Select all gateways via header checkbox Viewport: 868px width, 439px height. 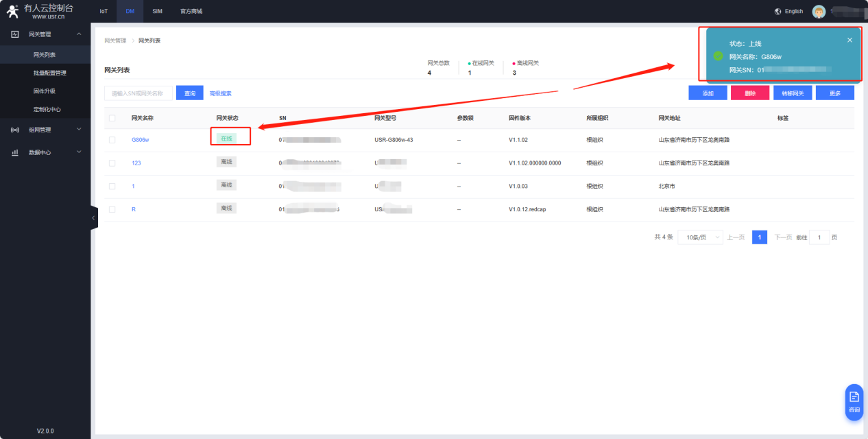(112, 118)
